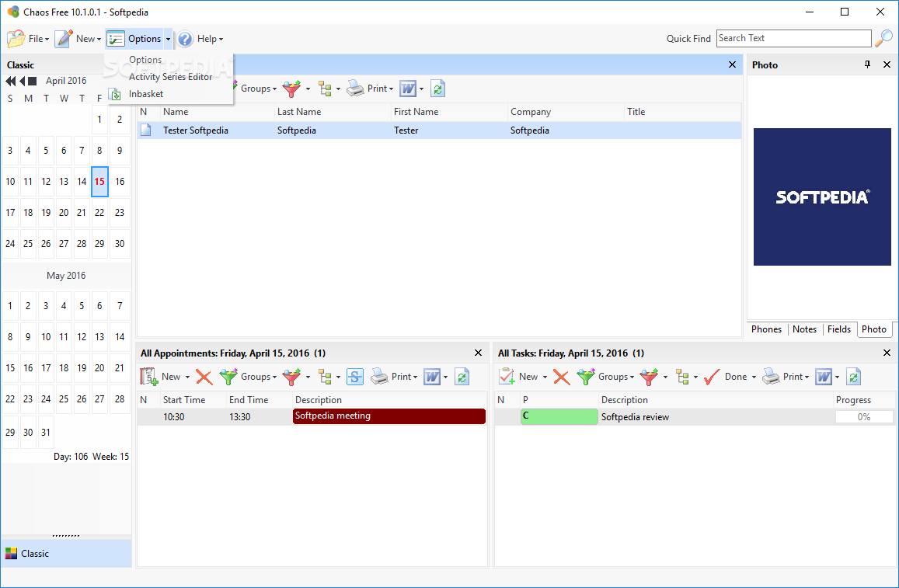Create a new appointment with New icon

point(149,377)
